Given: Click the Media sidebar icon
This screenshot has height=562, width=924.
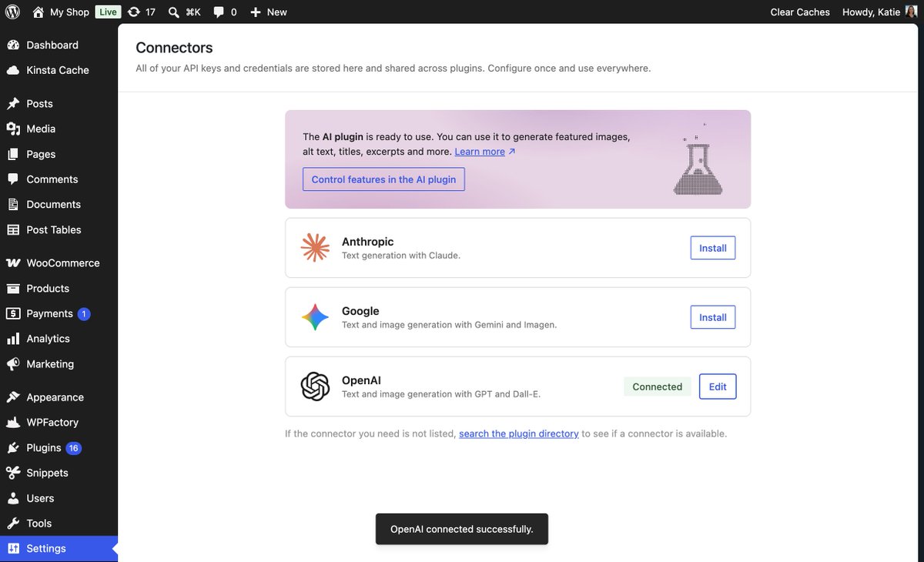Looking at the screenshot, I should tap(13, 129).
